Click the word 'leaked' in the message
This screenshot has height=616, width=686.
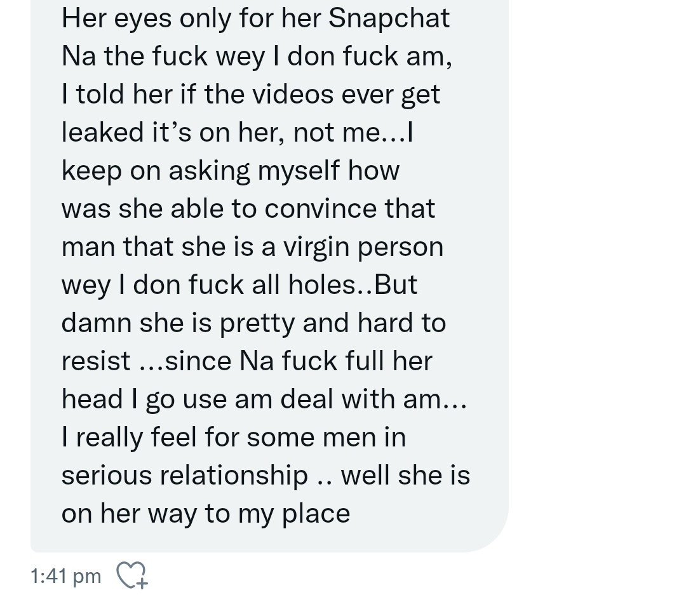click(x=102, y=132)
